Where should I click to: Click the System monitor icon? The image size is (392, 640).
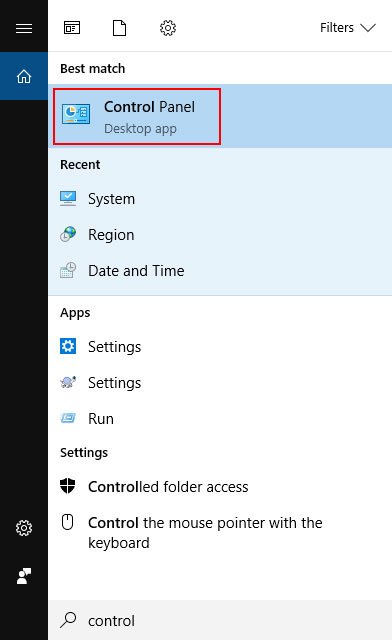coord(68,198)
